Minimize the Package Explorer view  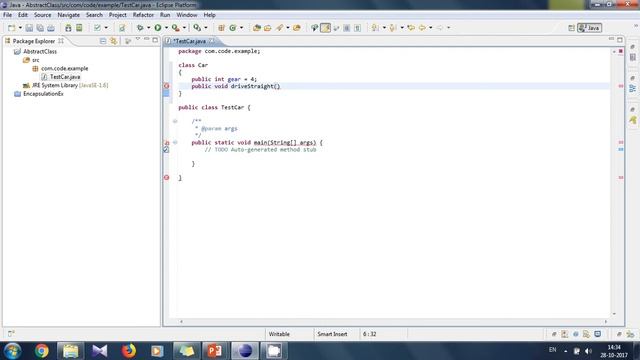click(x=147, y=39)
